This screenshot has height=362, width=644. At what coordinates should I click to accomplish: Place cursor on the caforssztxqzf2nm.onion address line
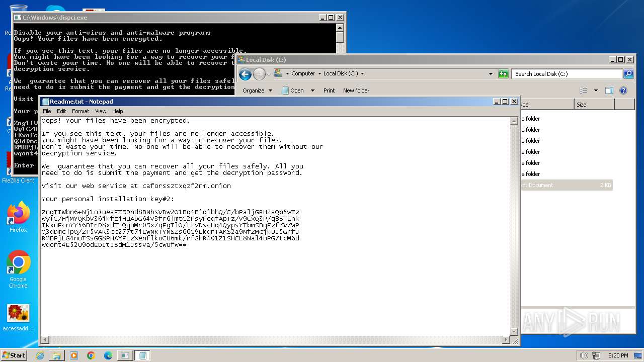pyautogui.click(x=136, y=186)
